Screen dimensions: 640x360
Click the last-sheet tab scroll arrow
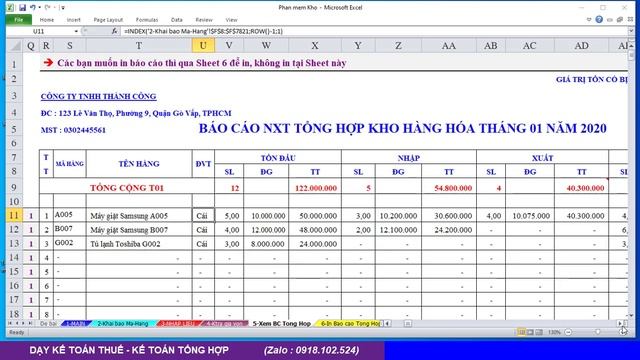(30, 323)
